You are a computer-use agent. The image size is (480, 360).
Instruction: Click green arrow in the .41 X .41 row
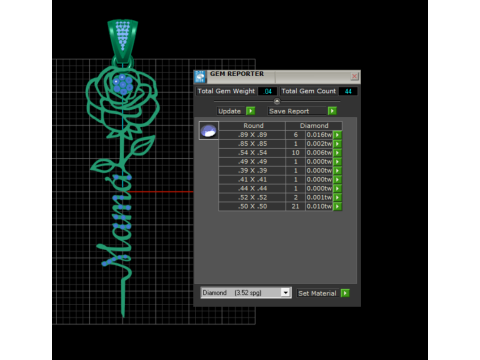(x=338, y=180)
